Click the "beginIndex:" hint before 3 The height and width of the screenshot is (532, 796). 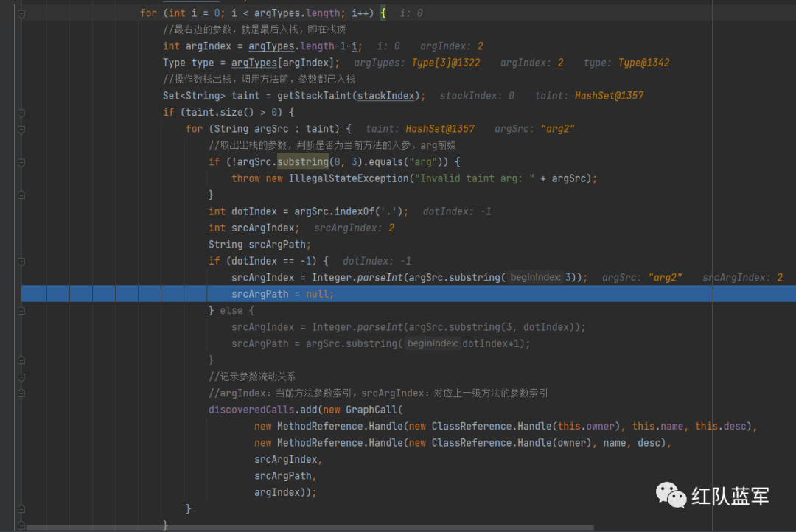click(x=536, y=277)
